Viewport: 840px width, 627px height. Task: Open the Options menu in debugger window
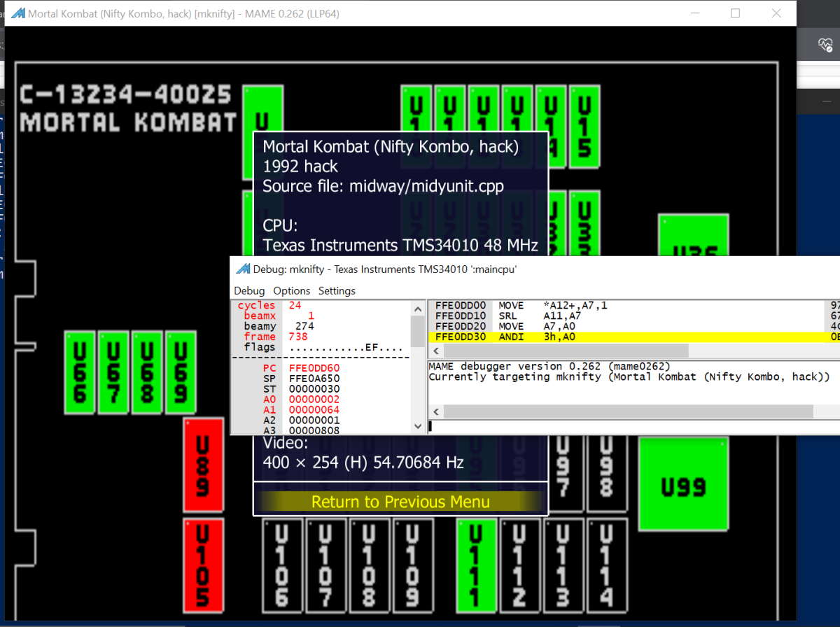tap(292, 290)
